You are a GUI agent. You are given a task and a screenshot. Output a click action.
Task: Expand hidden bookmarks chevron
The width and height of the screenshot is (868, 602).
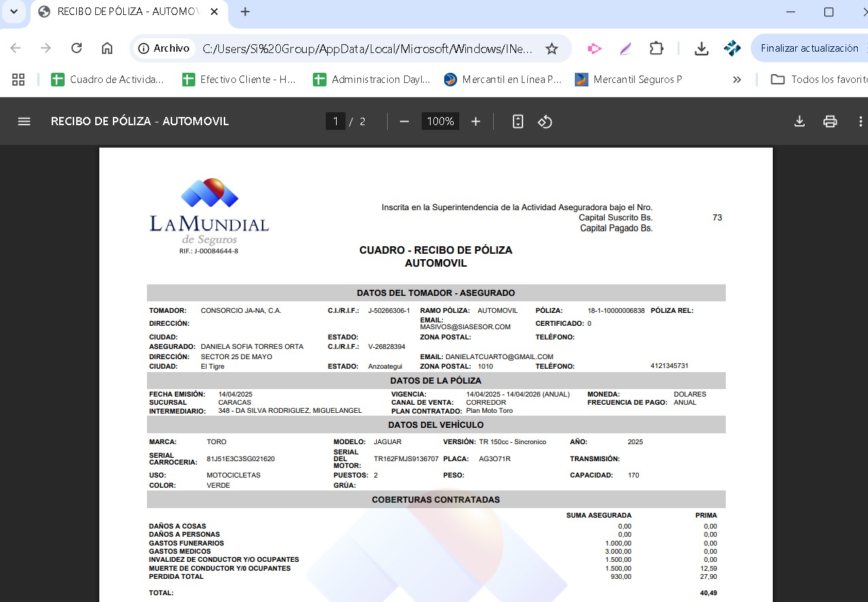(737, 80)
